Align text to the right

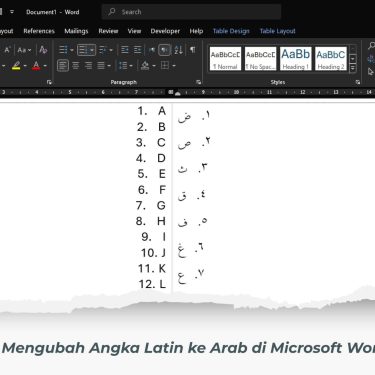tap(88, 66)
